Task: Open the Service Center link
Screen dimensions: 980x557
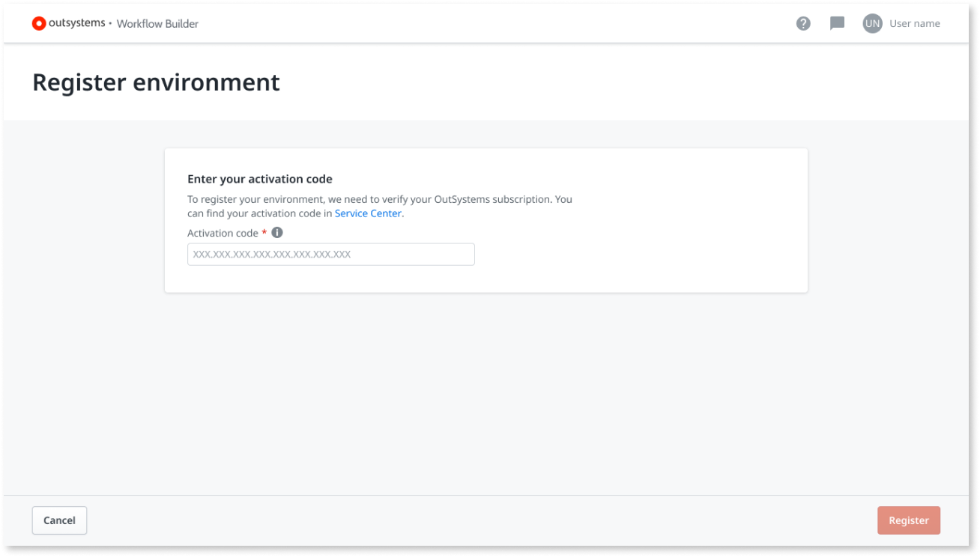Action: coord(368,213)
